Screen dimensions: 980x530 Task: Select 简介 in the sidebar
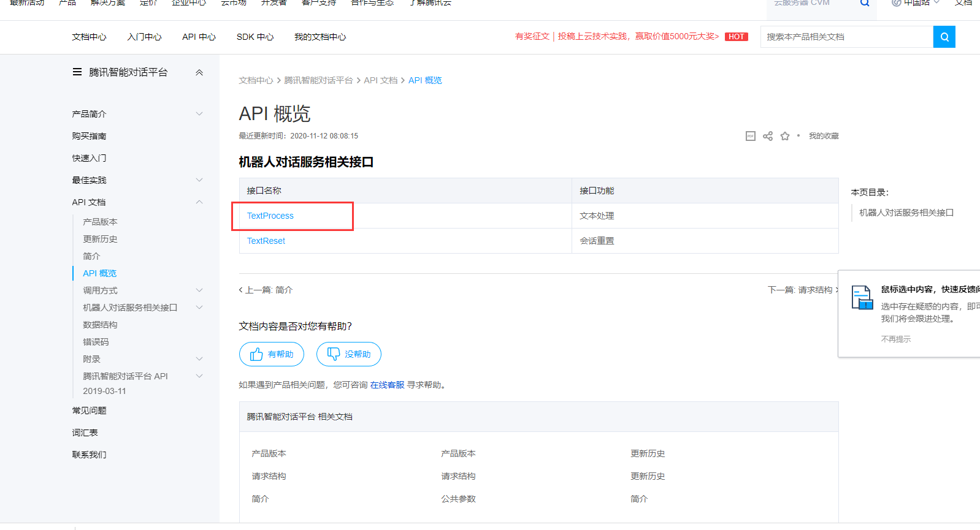[x=91, y=256]
